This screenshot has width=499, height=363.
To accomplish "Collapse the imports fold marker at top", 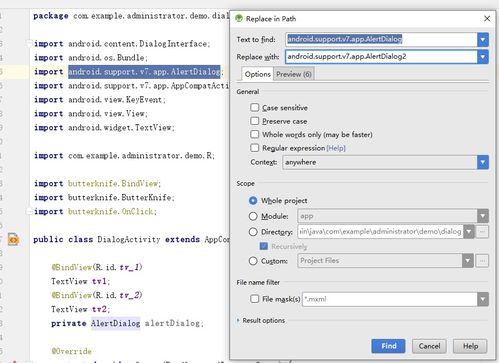I will tap(29, 43).
